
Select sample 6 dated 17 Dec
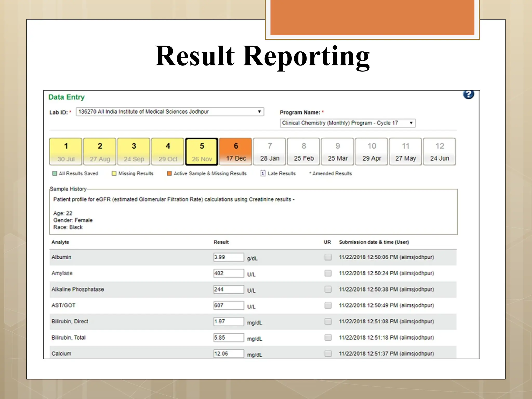click(236, 152)
